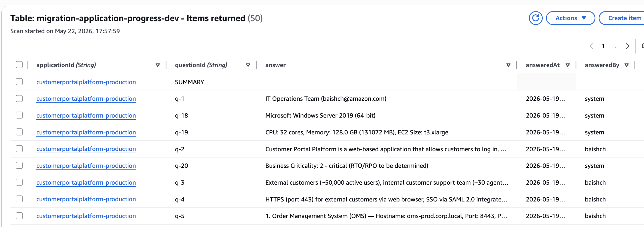Check the SUMMARY row checkbox
This screenshot has width=644, height=227.
click(19, 82)
